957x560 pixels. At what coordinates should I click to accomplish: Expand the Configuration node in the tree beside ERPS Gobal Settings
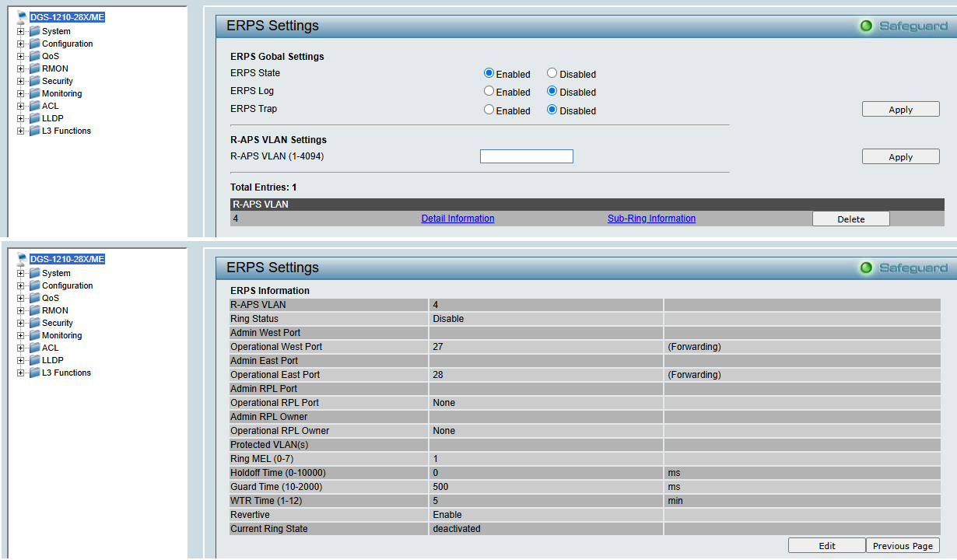coord(20,44)
